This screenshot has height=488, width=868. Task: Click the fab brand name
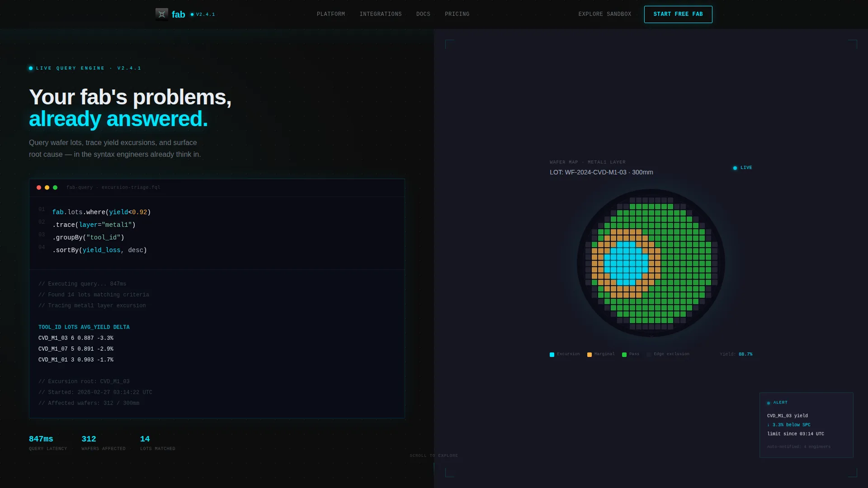(179, 14)
